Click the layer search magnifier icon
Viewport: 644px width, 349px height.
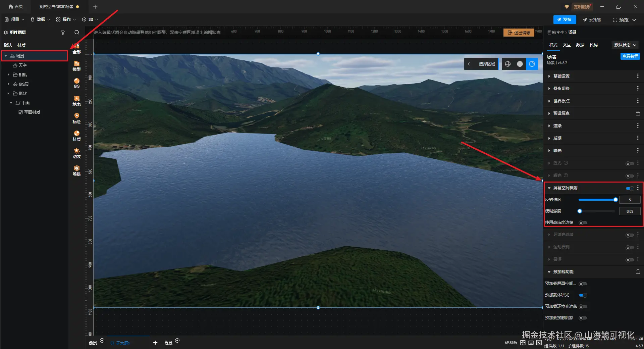[77, 33]
